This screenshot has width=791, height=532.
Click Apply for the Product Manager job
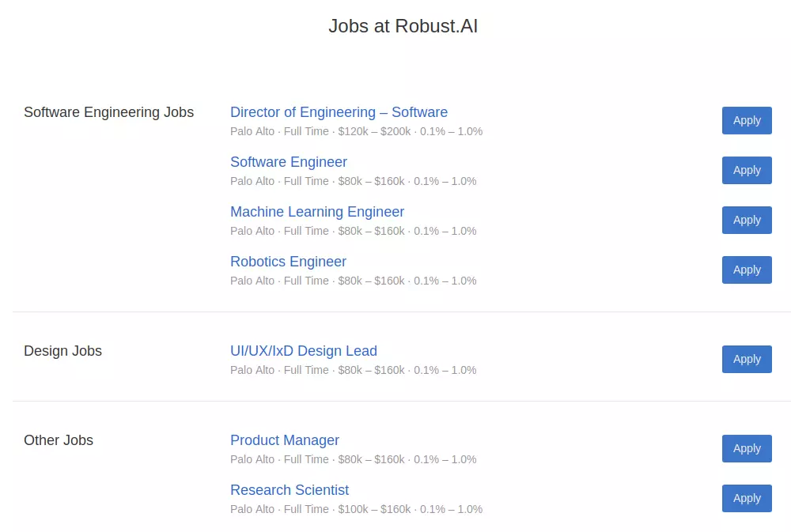[746, 449]
